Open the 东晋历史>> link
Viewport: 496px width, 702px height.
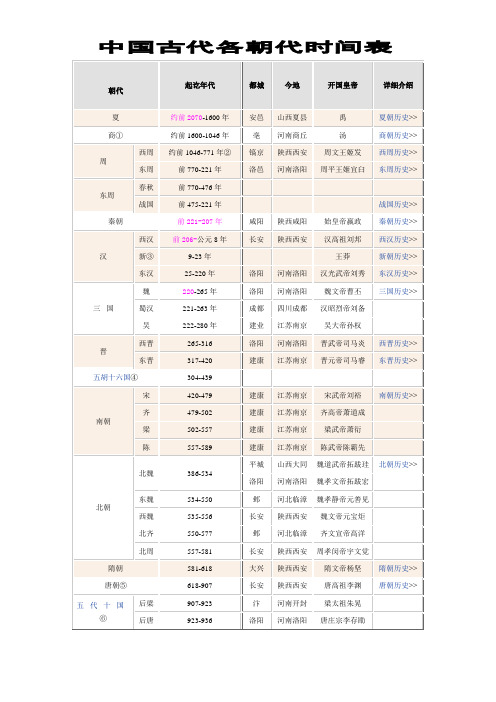[x=398, y=360]
